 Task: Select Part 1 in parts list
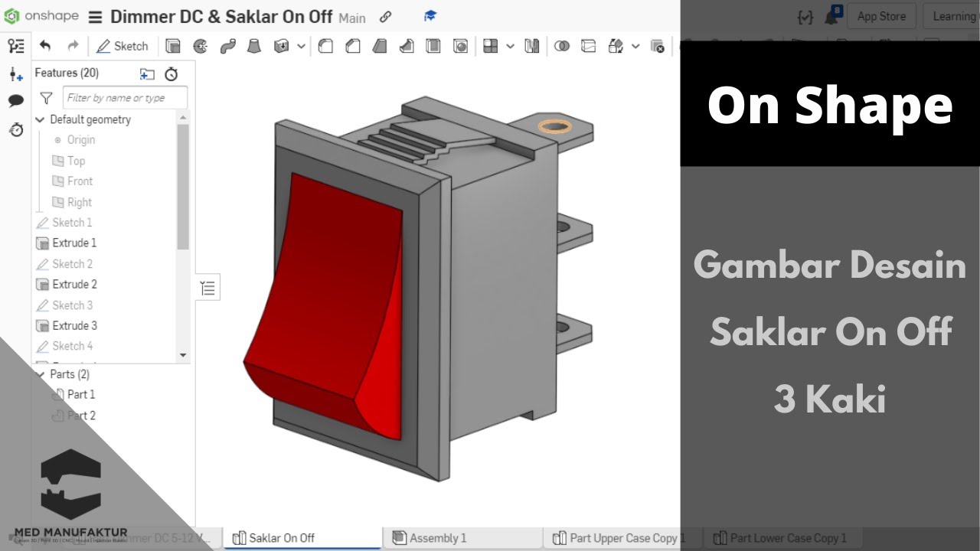click(81, 394)
